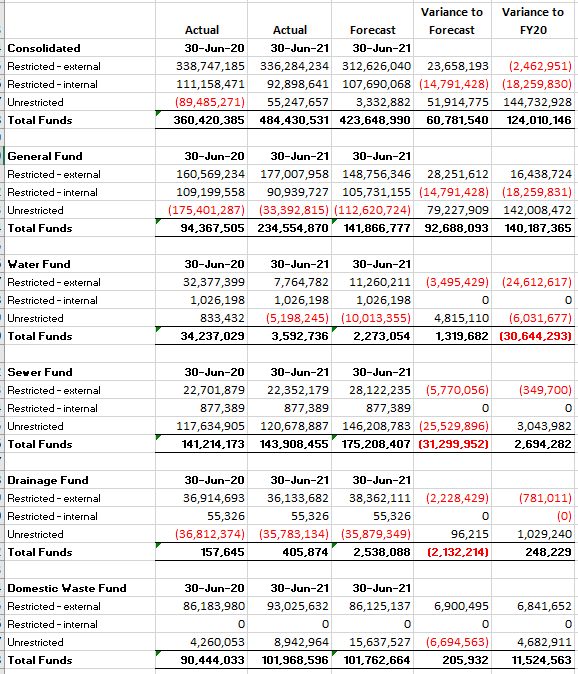578x674 pixels.
Task: Select the Sewer Fund heading cell
Action: (x=80, y=372)
